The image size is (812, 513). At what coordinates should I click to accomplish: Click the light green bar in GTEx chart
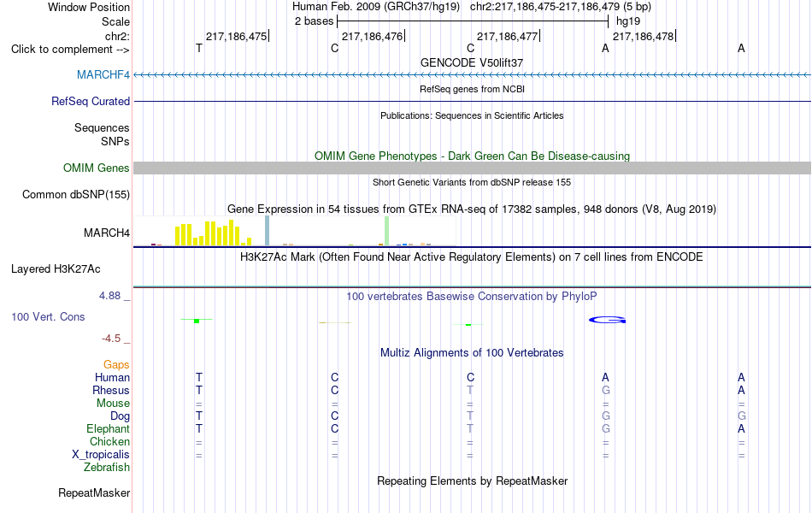387,231
